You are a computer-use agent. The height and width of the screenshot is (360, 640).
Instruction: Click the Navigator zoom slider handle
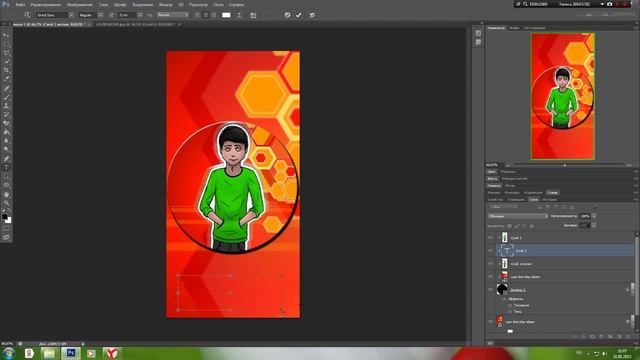pos(564,165)
